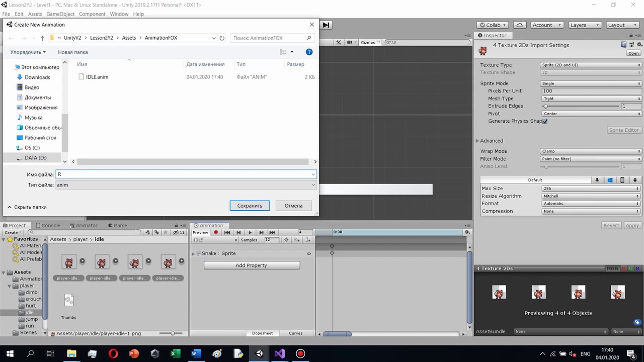Image resolution: width=644 pixels, height=362 pixels.
Task: Click the record button in Animation window
Action: [216, 232]
